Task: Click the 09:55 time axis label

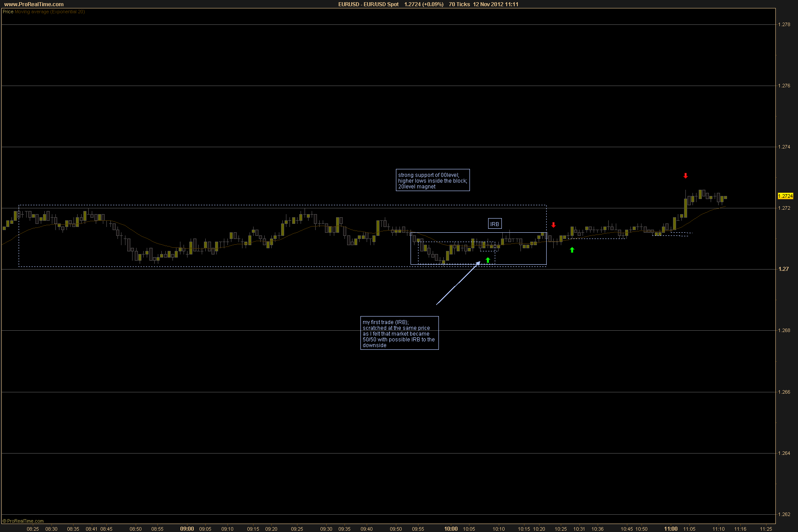Action: point(418,529)
